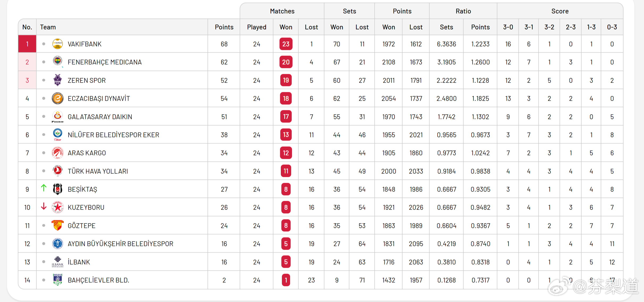Click the red down arrow beside Kuzeyboru
The height and width of the screenshot is (302, 644).
[44, 206]
